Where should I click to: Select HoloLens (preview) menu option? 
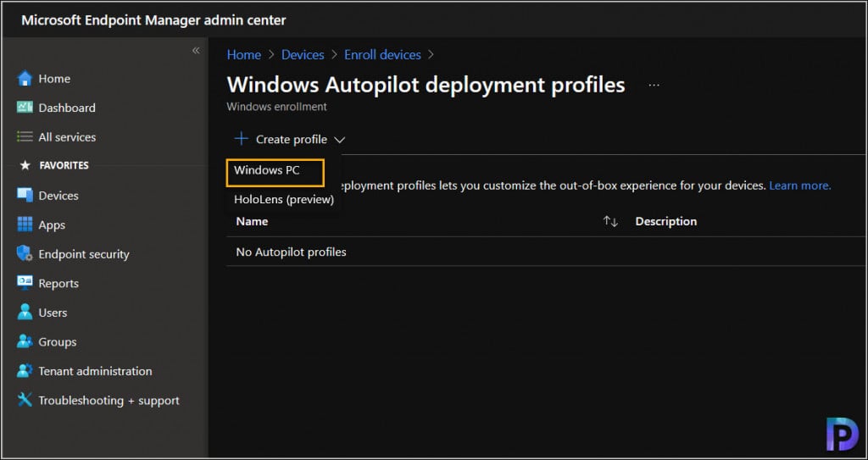tap(284, 199)
